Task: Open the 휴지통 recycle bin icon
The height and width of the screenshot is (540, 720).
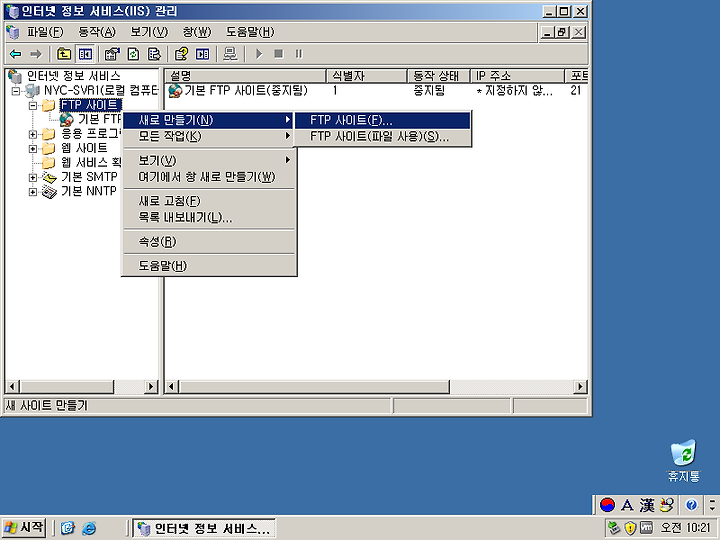Action: coord(683,461)
